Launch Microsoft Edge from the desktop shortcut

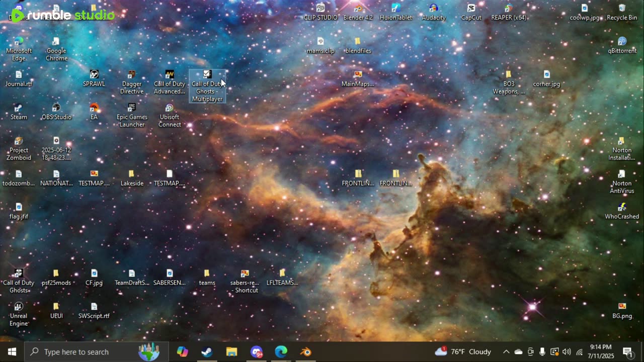pos(19,49)
